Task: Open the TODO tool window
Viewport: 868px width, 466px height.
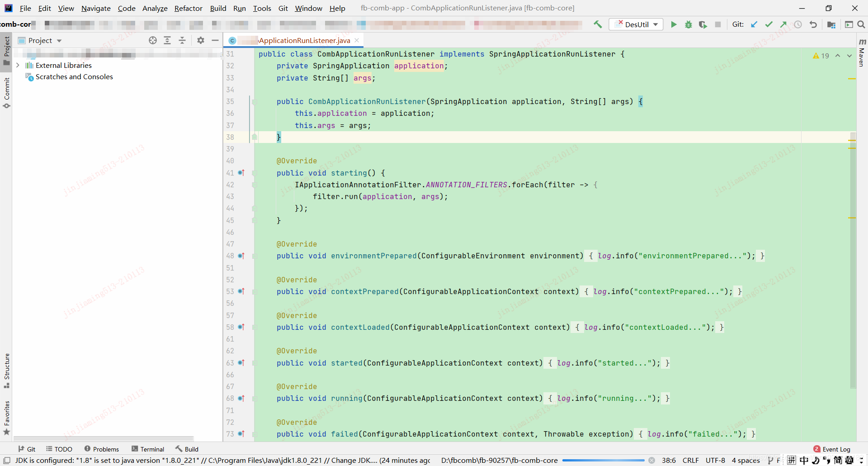Action: click(59, 449)
